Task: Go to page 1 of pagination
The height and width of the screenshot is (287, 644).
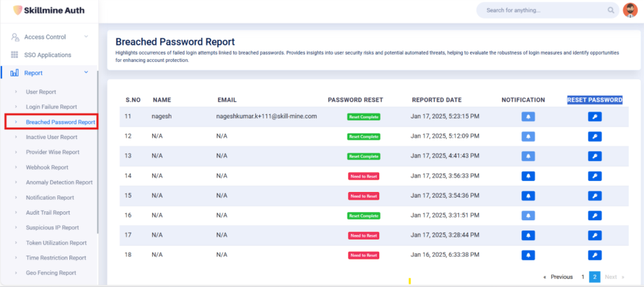Action: [583, 277]
